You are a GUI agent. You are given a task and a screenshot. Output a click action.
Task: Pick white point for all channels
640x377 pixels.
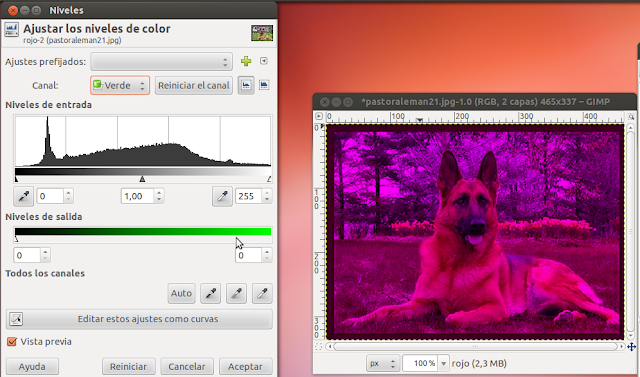point(262,293)
